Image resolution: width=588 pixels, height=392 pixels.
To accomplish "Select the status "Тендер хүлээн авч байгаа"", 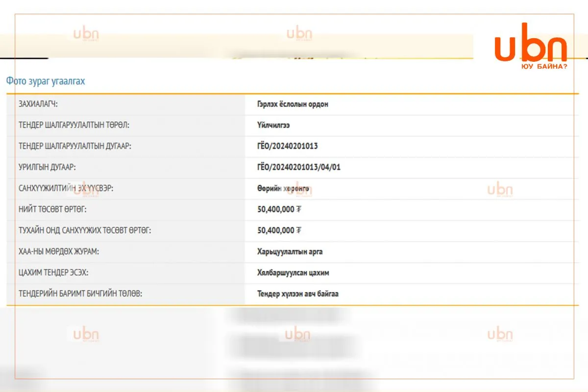I will [x=298, y=294].
